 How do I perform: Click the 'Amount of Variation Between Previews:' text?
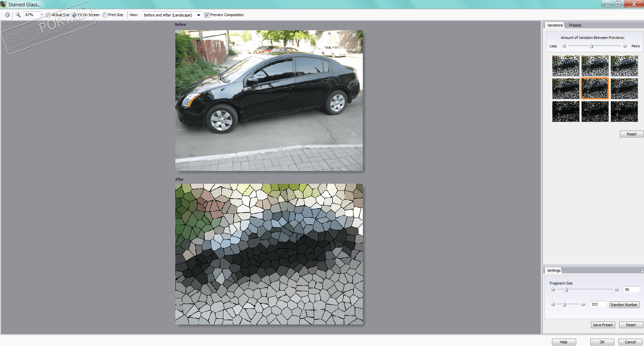point(593,38)
